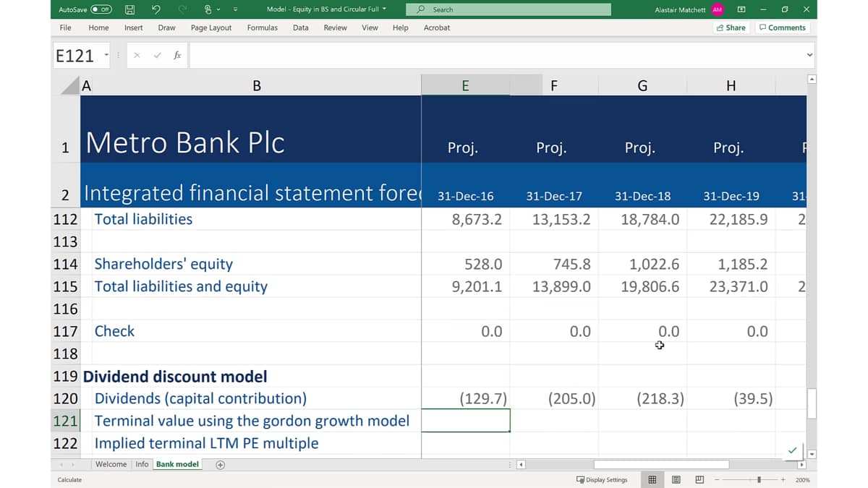Viewport: 868px width, 488px height.
Task: Select column B header
Action: [x=257, y=86]
